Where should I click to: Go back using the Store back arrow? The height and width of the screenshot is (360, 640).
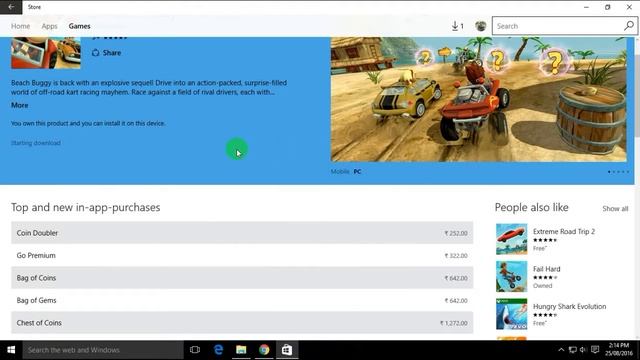coord(11,7)
